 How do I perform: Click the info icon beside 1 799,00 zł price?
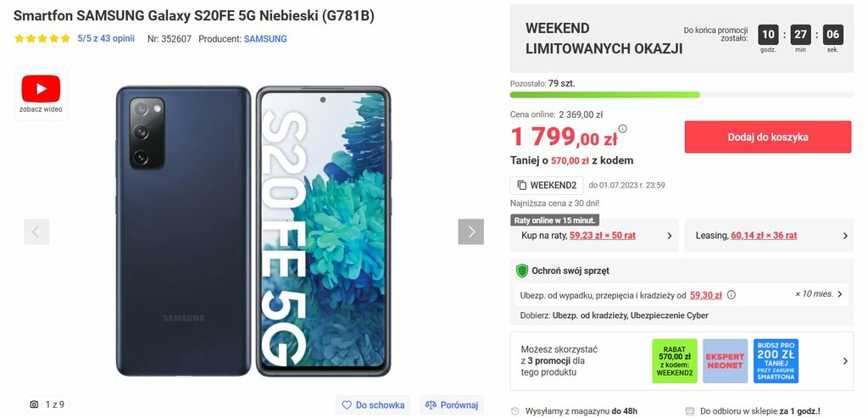click(x=622, y=128)
